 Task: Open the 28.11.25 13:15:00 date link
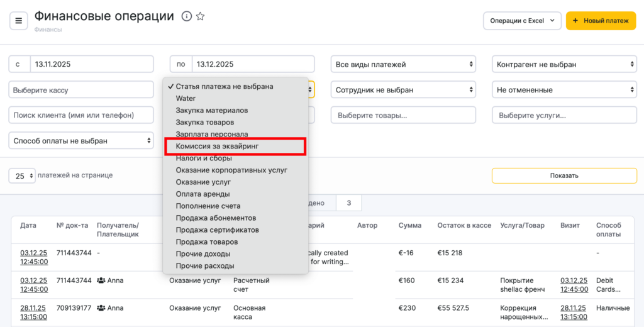pos(33,313)
